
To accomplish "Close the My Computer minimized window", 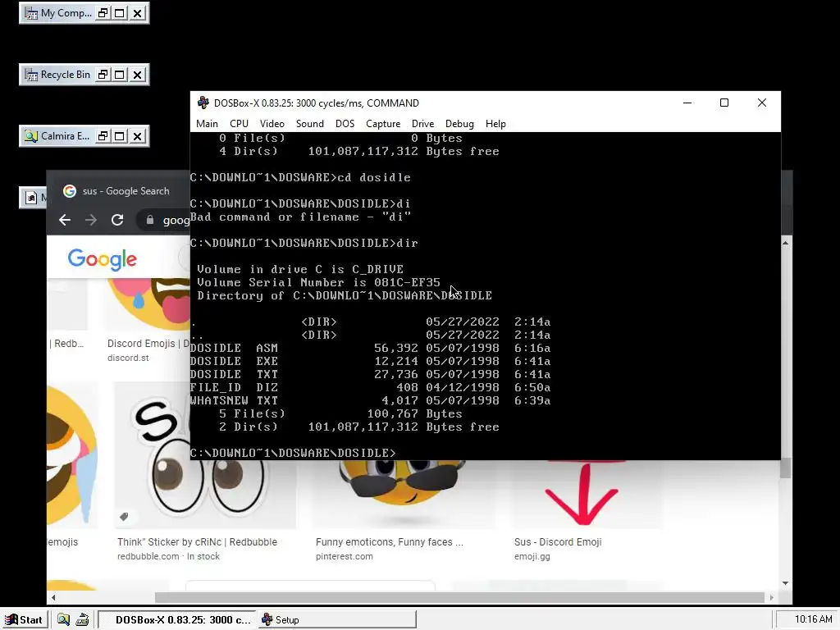I will pyautogui.click(x=138, y=13).
